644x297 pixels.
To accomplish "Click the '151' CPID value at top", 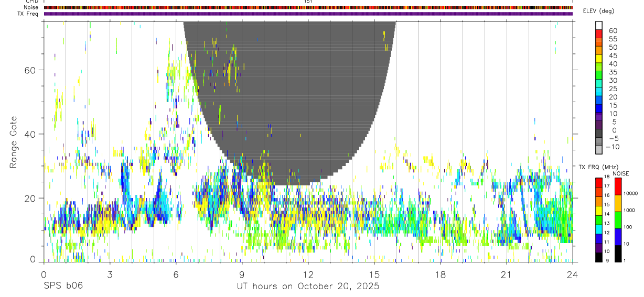I will click(308, 2).
